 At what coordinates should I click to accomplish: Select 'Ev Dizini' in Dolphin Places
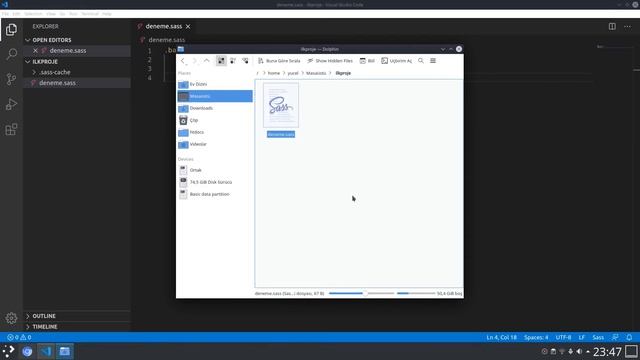click(215, 84)
